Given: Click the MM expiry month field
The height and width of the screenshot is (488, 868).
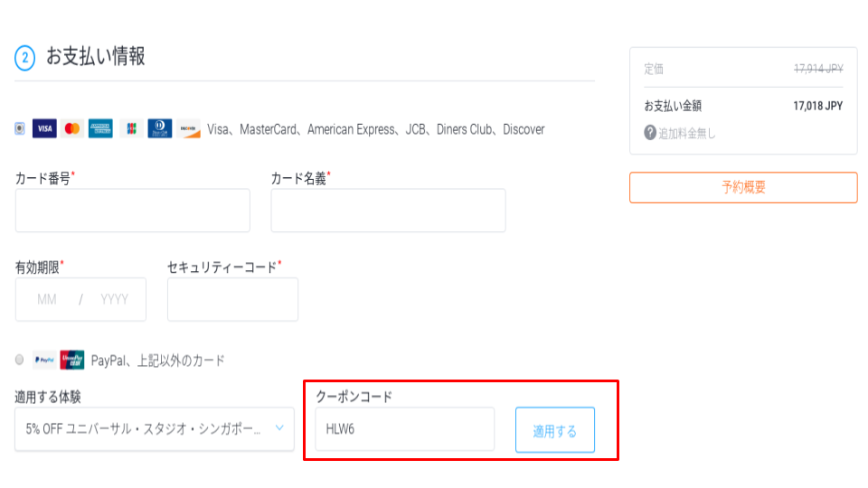Looking at the screenshot, I should pos(47,299).
